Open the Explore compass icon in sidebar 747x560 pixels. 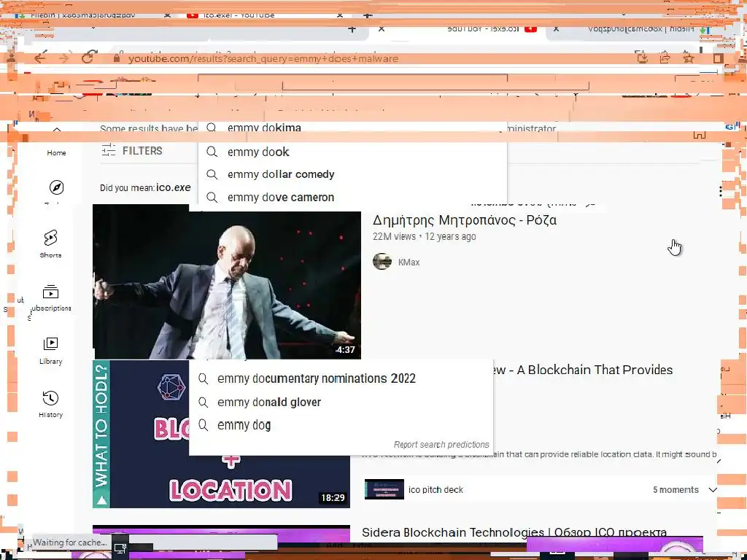point(56,187)
